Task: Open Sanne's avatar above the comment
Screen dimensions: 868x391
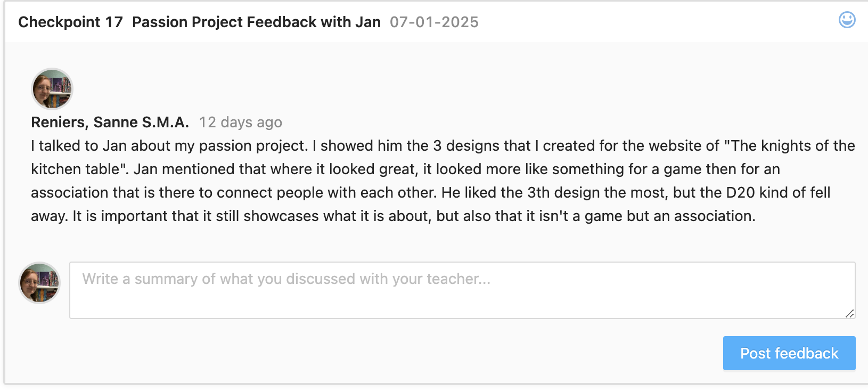Action: 52,89
